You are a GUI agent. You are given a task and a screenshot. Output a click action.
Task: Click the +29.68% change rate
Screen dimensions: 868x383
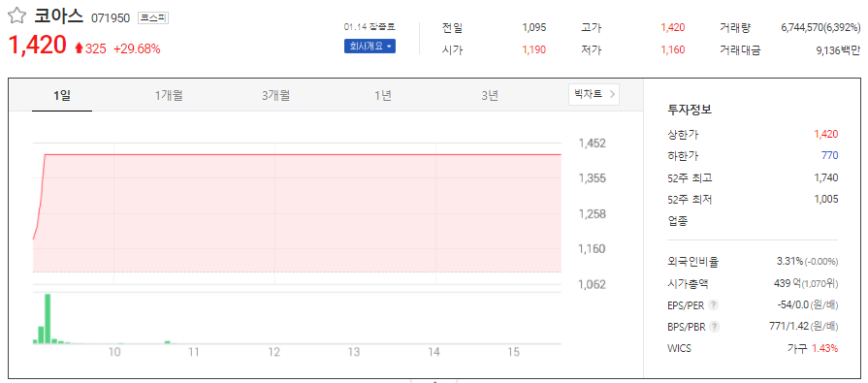tap(137, 48)
